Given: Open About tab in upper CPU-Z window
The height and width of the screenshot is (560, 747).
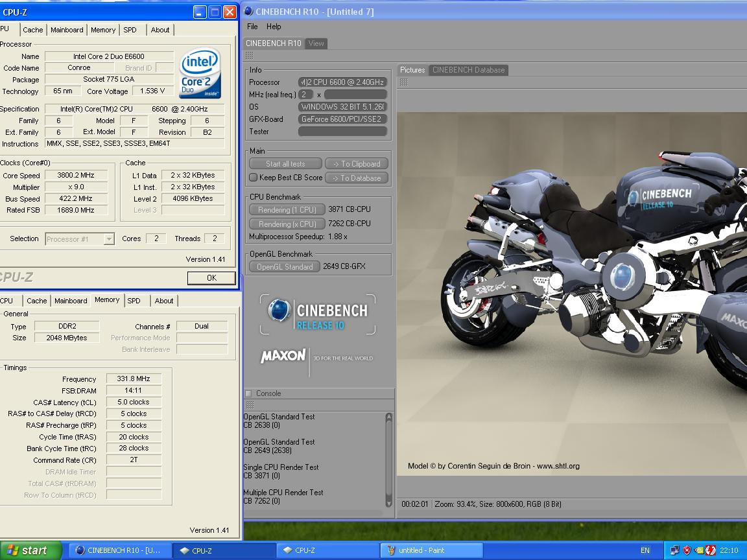Looking at the screenshot, I should [160, 30].
